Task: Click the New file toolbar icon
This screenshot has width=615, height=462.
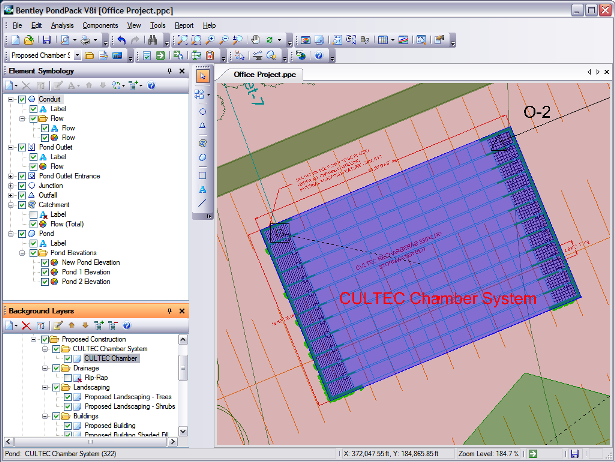Action: pos(15,40)
